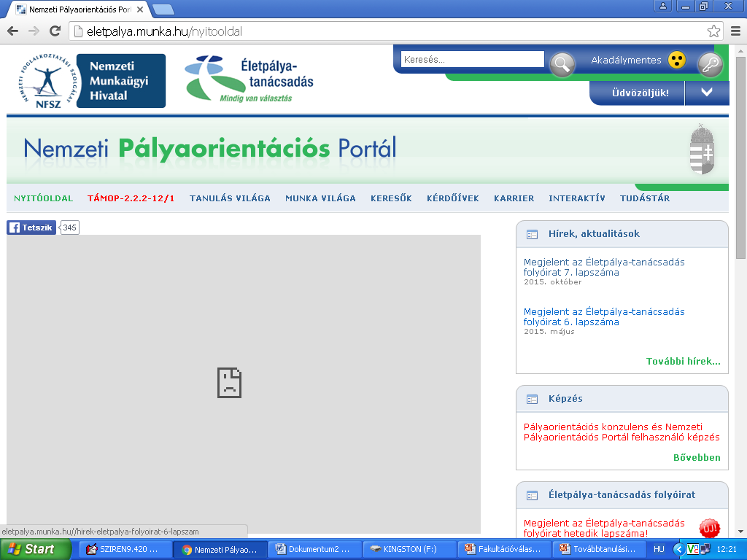This screenshot has height=560, width=747.
Task: Click the yellow accessibility face icon
Action: pyautogui.click(x=676, y=60)
